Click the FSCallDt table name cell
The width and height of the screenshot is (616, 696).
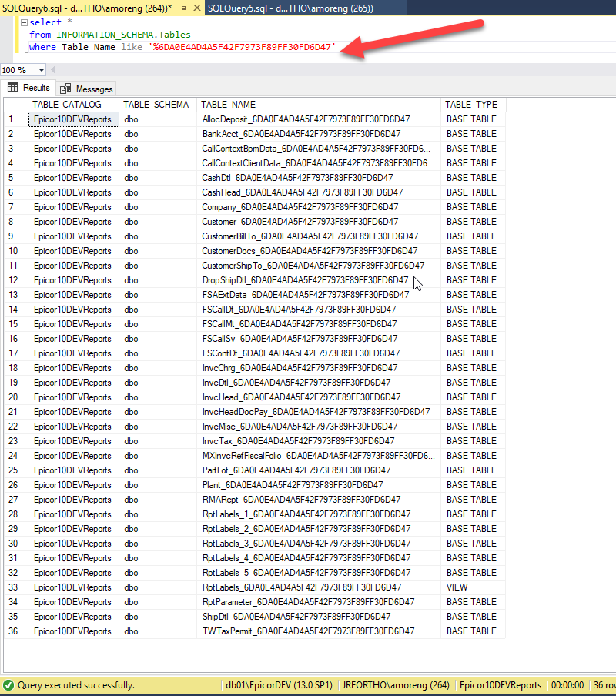(319, 310)
